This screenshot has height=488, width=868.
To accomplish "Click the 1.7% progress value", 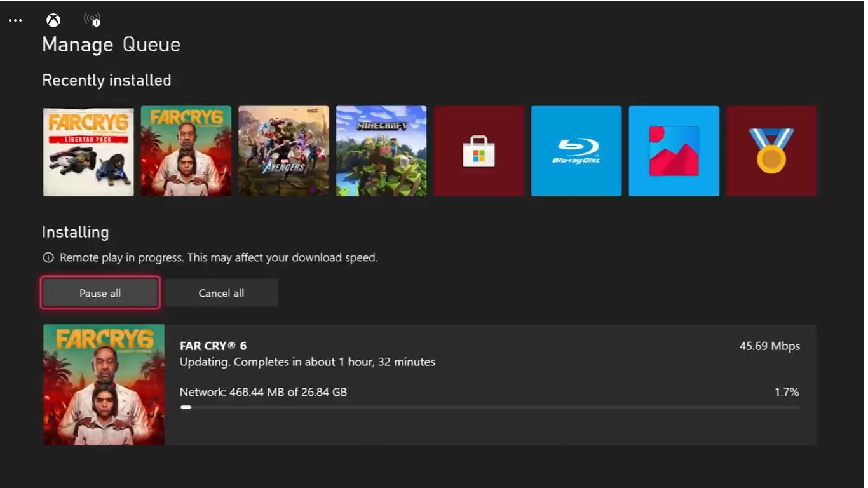I will pos(787,392).
